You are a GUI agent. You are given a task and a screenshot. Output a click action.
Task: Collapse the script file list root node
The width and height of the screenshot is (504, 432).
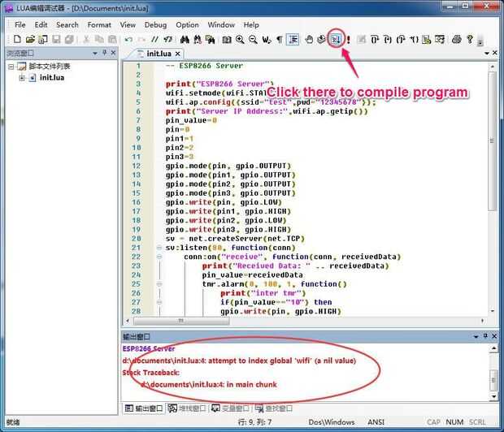pos(11,67)
